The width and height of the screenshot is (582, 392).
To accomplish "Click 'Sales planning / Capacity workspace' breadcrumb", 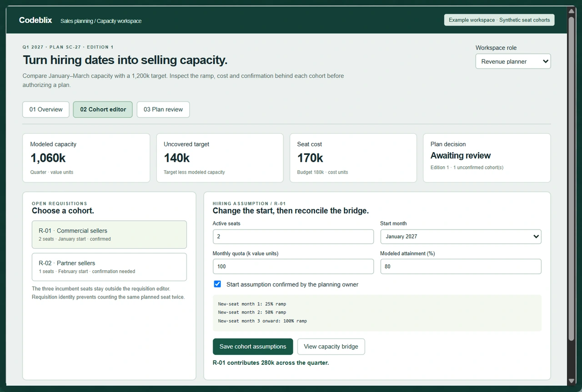I will tap(101, 21).
